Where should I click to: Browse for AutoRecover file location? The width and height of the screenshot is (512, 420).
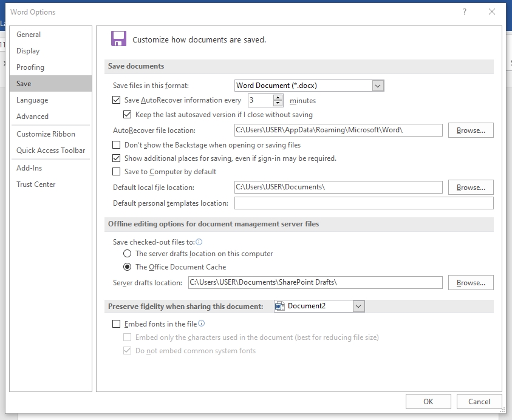(x=471, y=130)
